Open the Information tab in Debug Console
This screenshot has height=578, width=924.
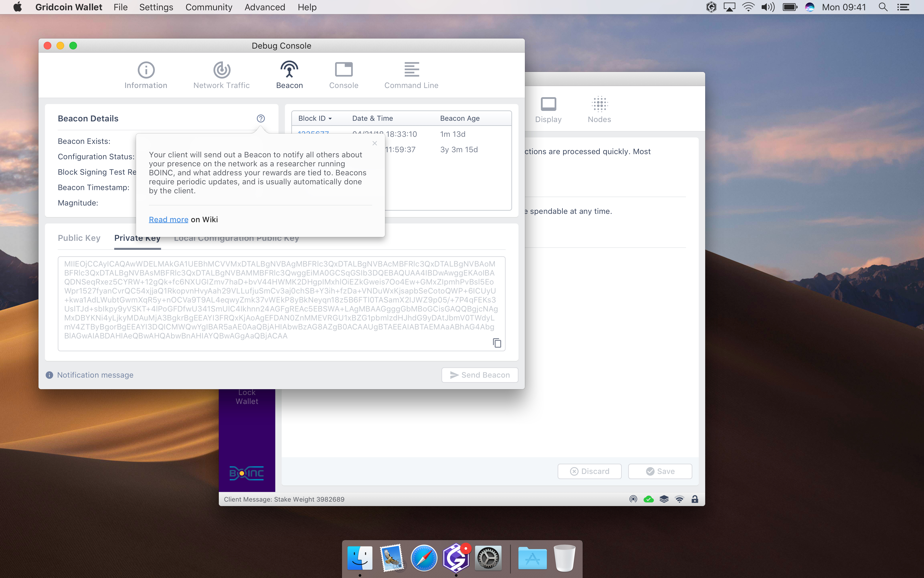146,75
